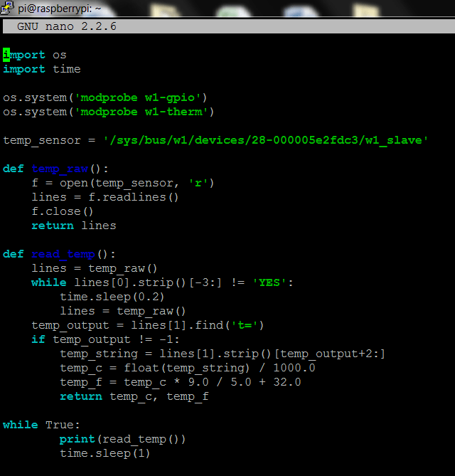Click the 'time.sleep(1)' line
The height and width of the screenshot is (476, 455).
coord(105,453)
